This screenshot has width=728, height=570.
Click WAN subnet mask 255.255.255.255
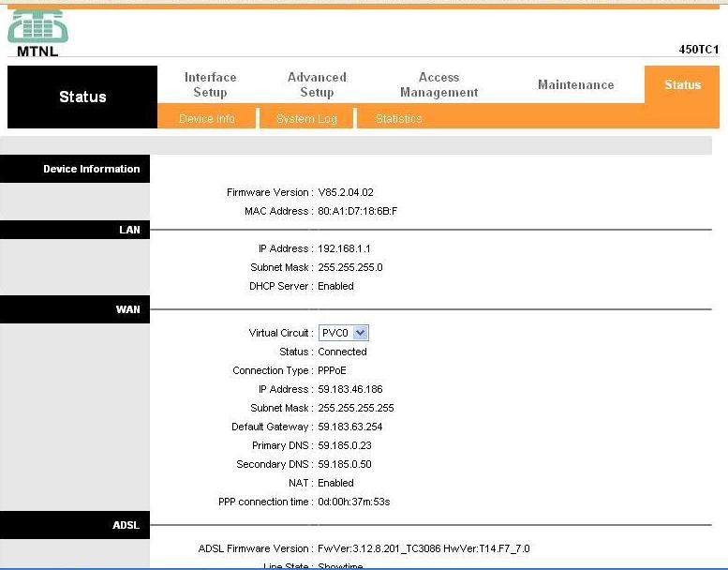pyautogui.click(x=356, y=408)
